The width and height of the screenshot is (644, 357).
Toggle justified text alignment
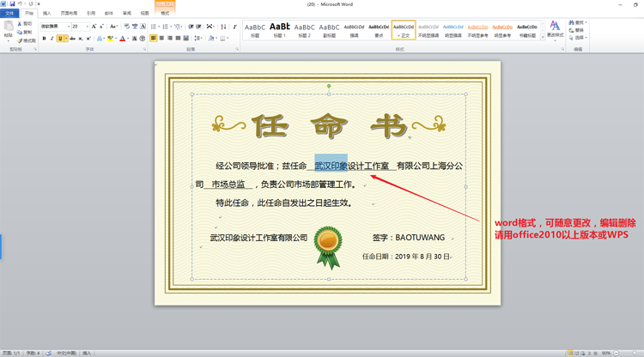coord(178,38)
